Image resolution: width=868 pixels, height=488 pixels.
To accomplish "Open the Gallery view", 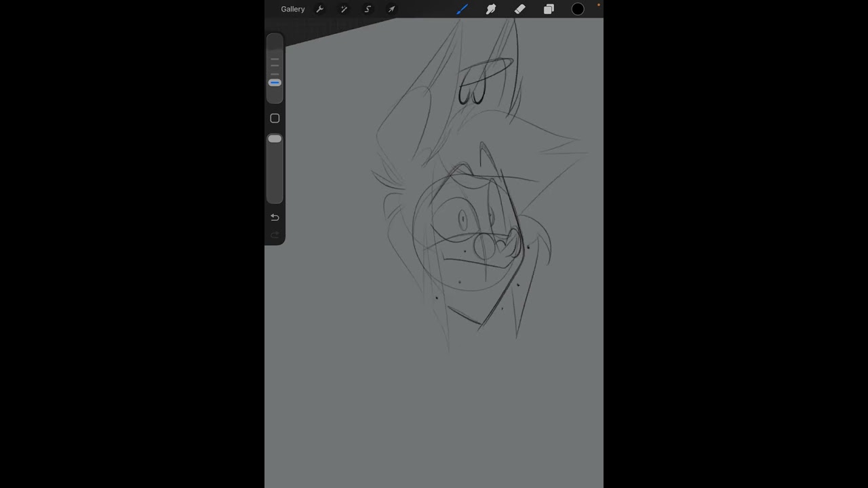I will [x=293, y=9].
